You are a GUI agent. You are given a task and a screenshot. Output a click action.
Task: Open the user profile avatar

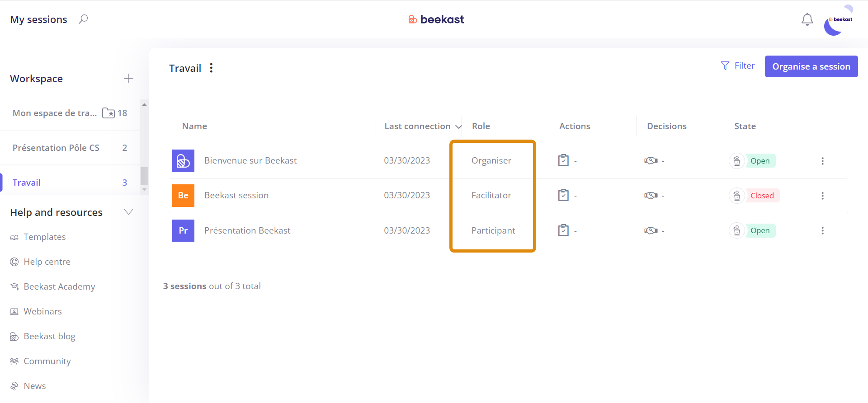pyautogui.click(x=838, y=20)
